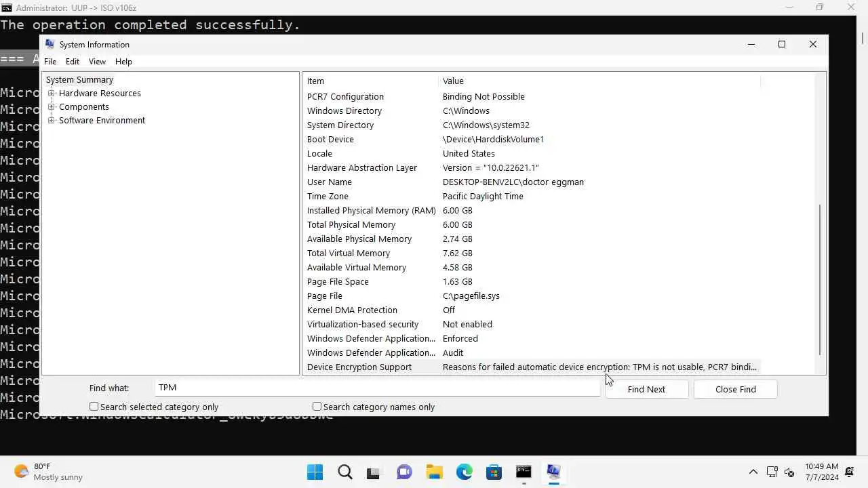868x488 pixels.
Task: Select the Available Physical Memory row
Action: [532, 239]
